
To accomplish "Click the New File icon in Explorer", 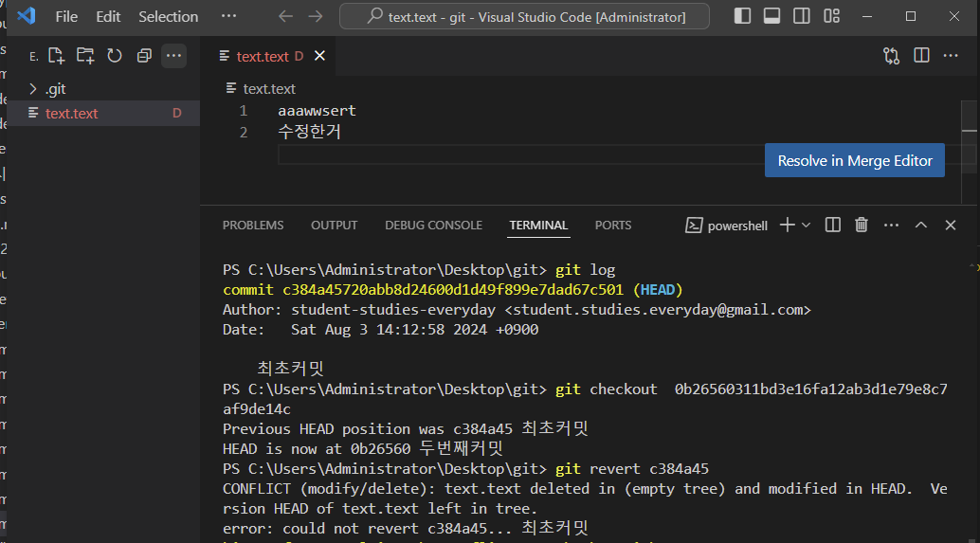I will coord(57,56).
